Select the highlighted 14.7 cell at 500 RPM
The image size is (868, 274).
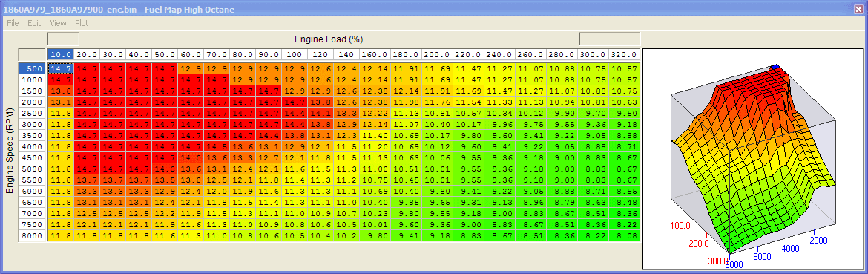(60, 68)
